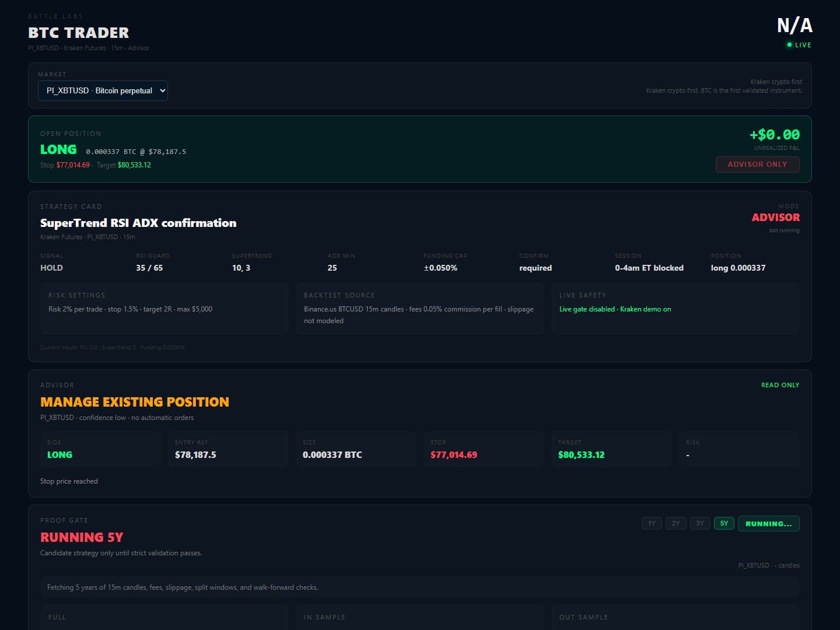Viewport: 840px width, 630px height.
Task: Click the entry ref $78,187.5 cell
Action: click(228, 449)
